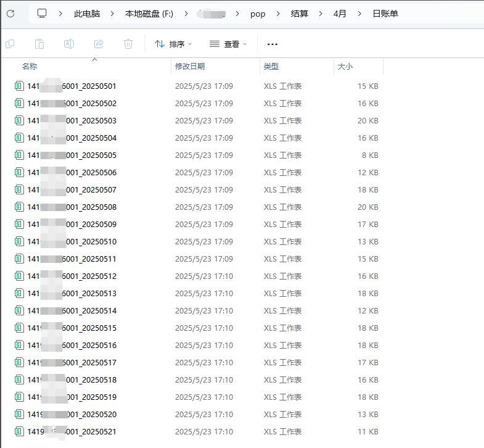Click the delete trash icon
Viewport: 484px width, 448px height.
point(128,44)
